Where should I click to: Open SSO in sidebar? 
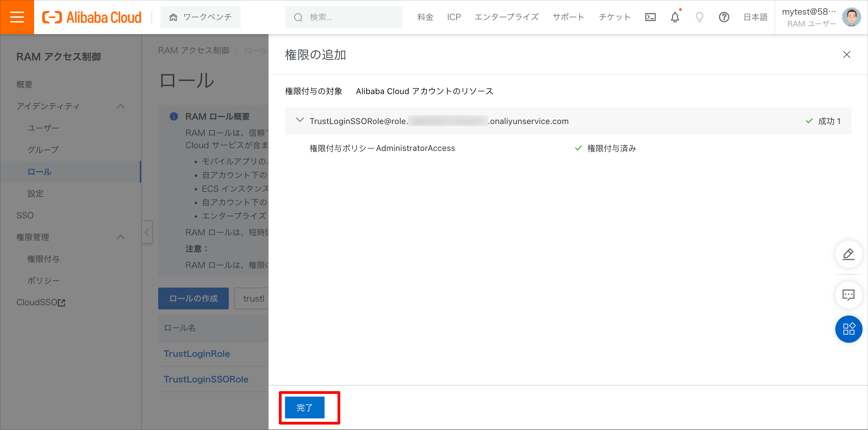tap(25, 215)
